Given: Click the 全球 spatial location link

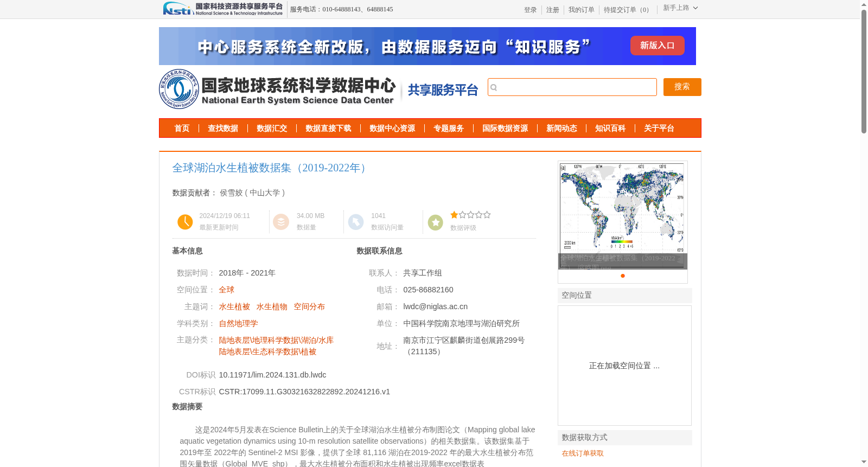Looking at the screenshot, I should 227,290.
